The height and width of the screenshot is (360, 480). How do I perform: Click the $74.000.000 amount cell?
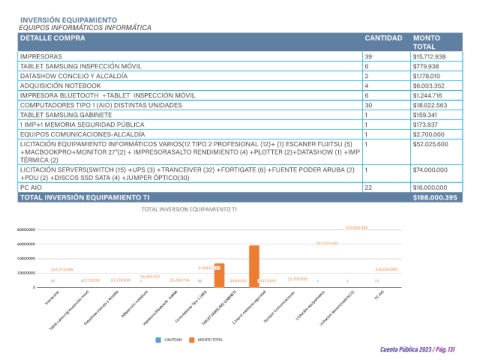430,170
